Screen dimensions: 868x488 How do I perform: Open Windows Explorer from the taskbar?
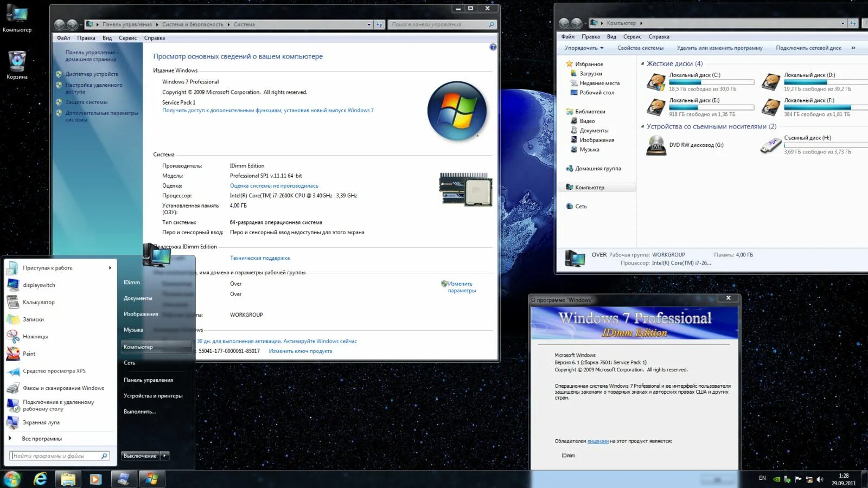coord(68,479)
